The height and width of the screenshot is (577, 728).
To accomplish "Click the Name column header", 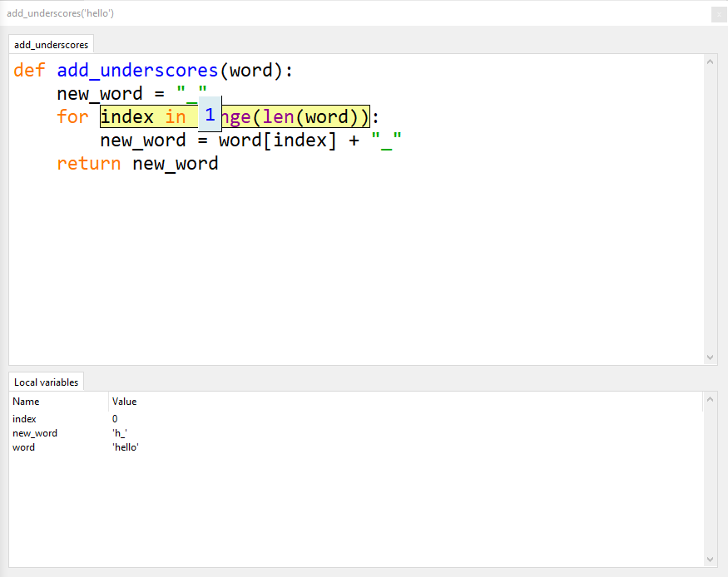I will (58, 402).
